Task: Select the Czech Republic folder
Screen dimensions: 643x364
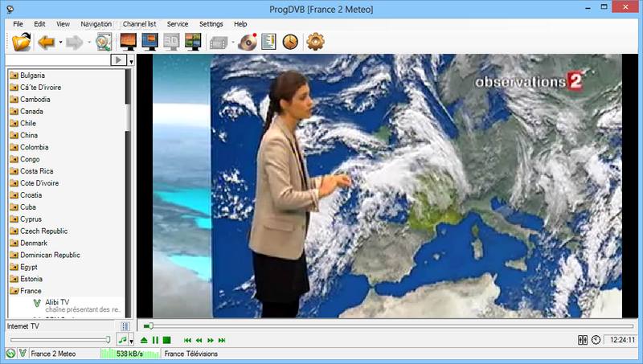Action: tap(44, 231)
